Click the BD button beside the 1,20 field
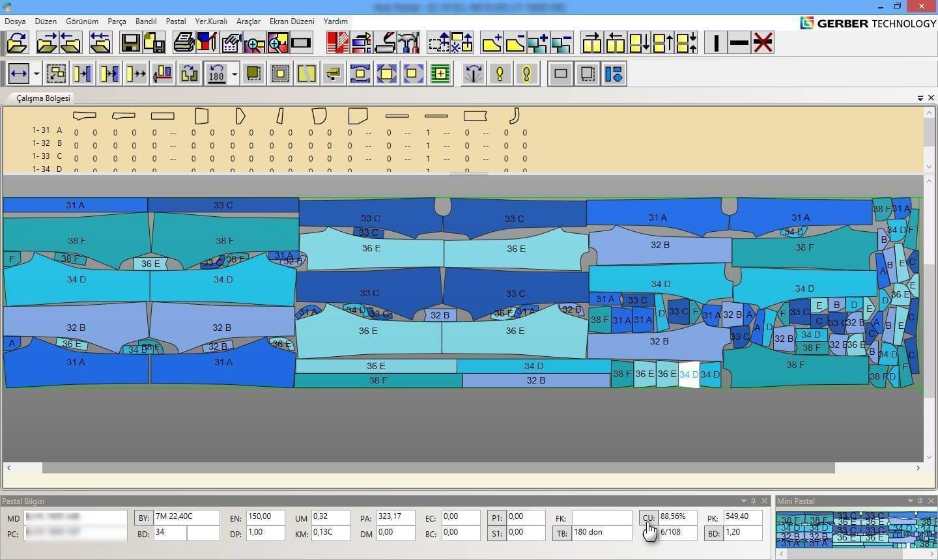This screenshot has height=560, width=938. point(714,533)
